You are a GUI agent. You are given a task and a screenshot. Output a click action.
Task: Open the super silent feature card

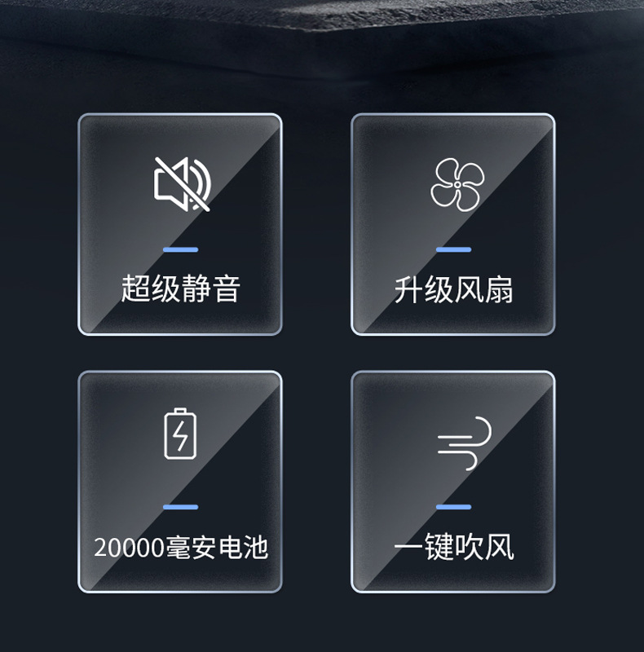(180, 224)
